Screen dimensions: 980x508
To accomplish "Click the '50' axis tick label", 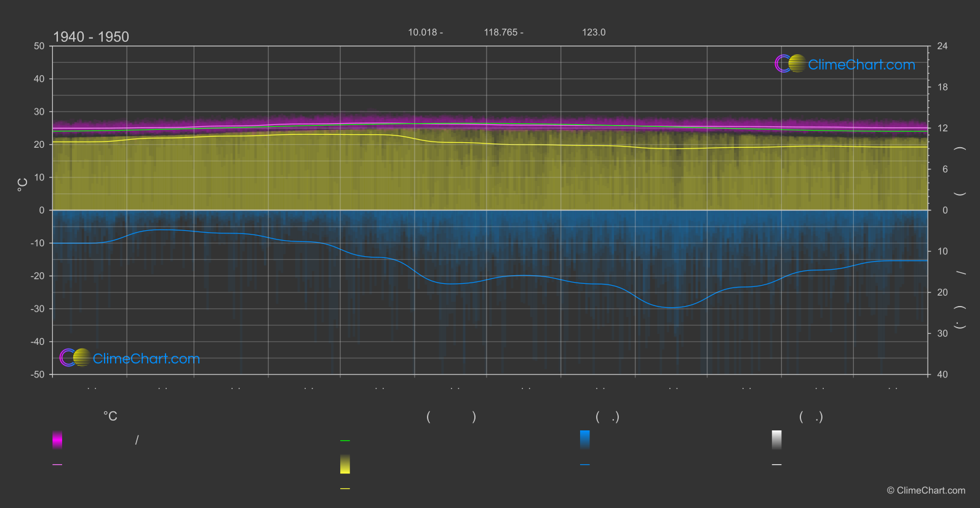I will (x=39, y=46).
